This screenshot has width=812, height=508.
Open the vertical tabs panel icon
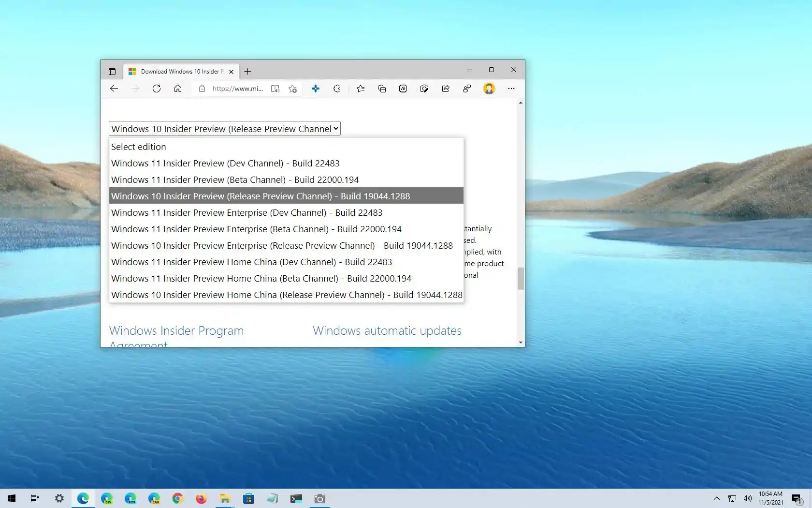[112, 72]
